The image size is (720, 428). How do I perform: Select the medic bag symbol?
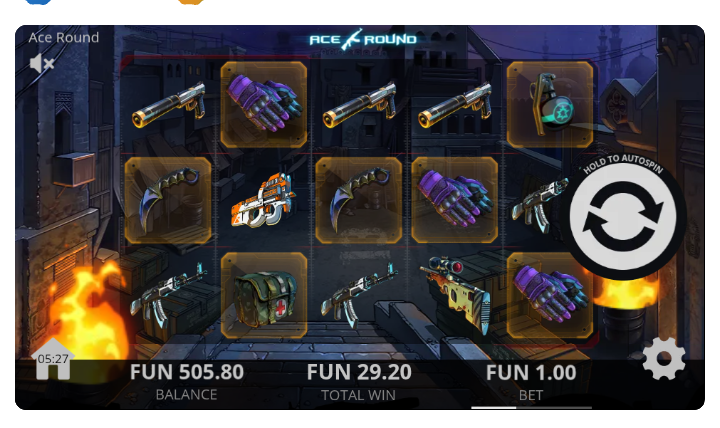coord(264,295)
